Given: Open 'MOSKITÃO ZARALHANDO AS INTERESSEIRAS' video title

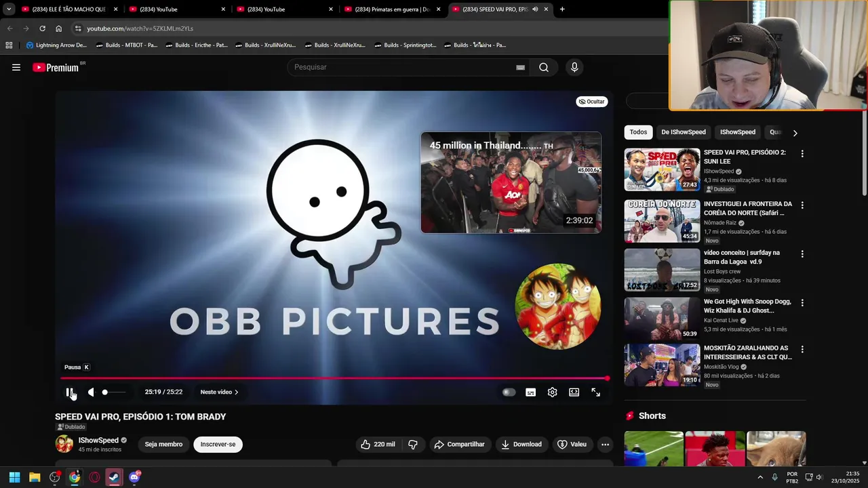Looking at the screenshot, I should (748, 352).
